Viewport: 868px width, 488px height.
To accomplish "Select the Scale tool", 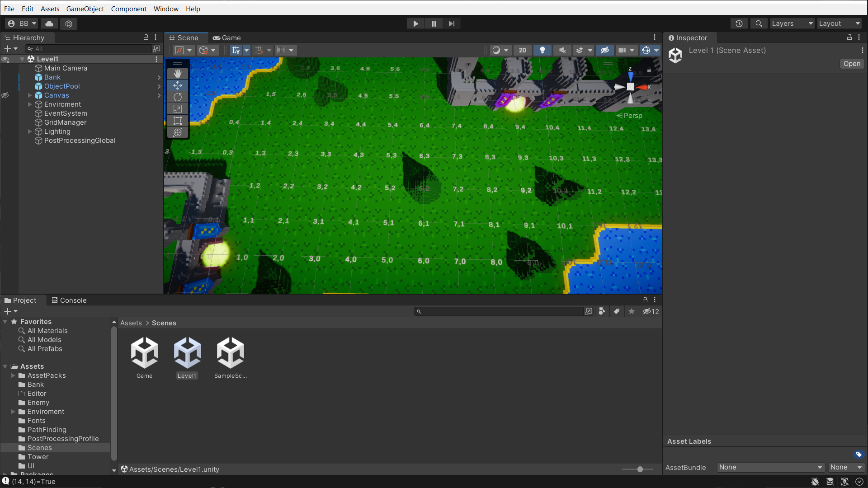I will 177,108.
